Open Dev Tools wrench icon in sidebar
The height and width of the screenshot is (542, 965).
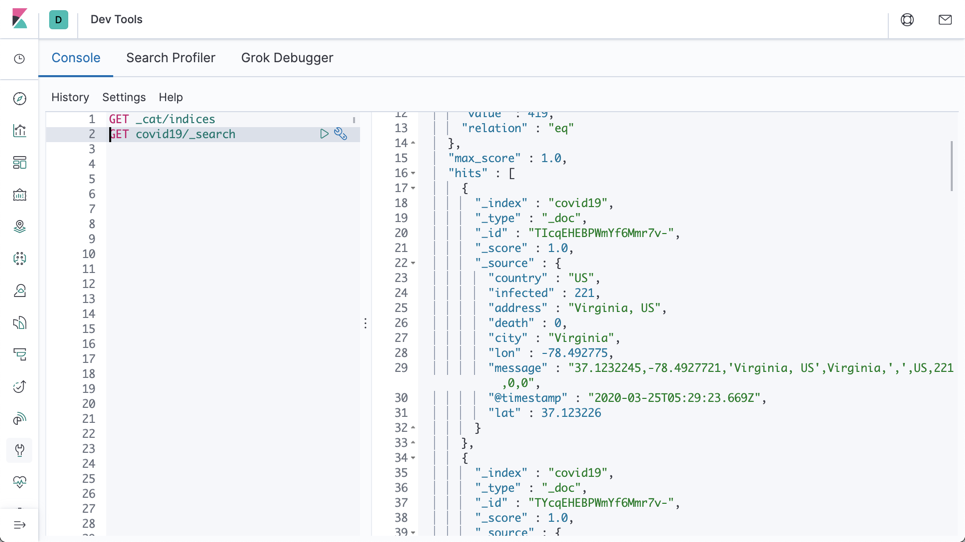click(20, 450)
